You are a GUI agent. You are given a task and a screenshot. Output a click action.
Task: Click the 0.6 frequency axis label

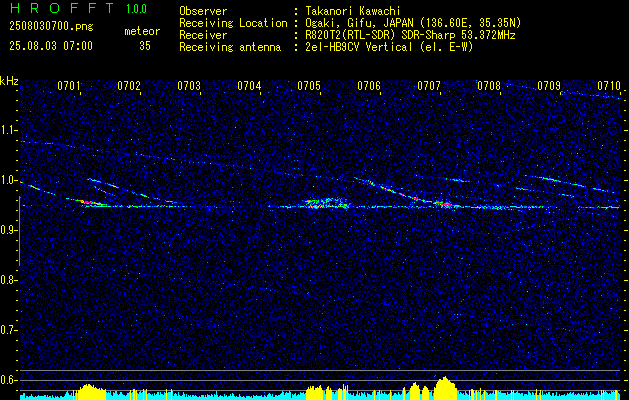[x=7, y=380]
